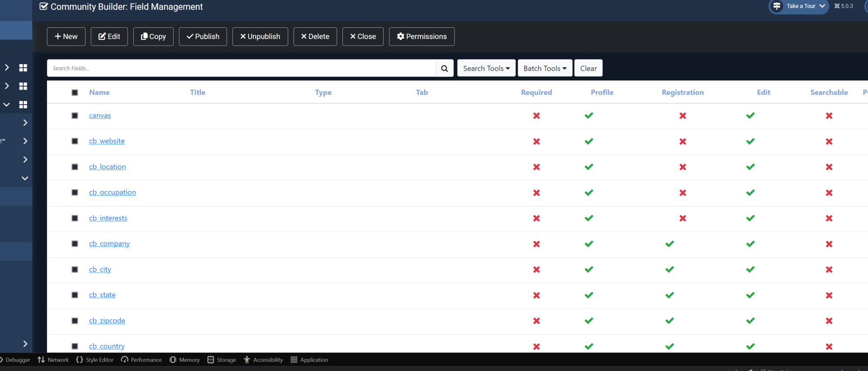Click the Close toolbar button
This screenshot has height=371, width=868.
tap(363, 36)
